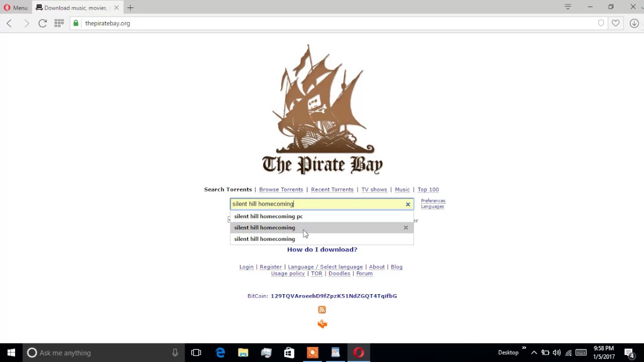This screenshot has height=362, width=644.
Task: Open the orange app icon on taskbar
Action: point(312,352)
